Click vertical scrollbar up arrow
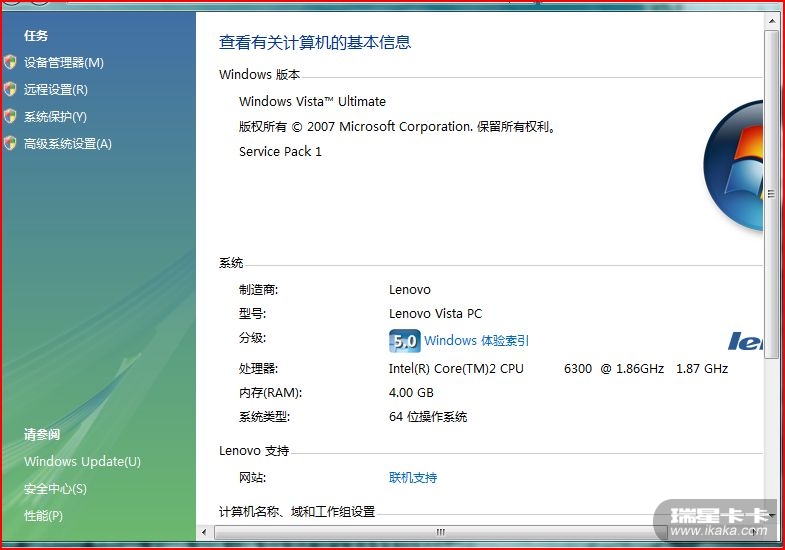785x550 pixels. 771,21
